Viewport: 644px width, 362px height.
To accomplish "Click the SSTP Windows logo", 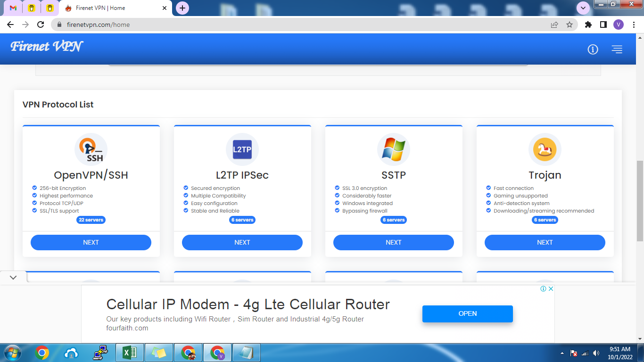I will coord(394,150).
